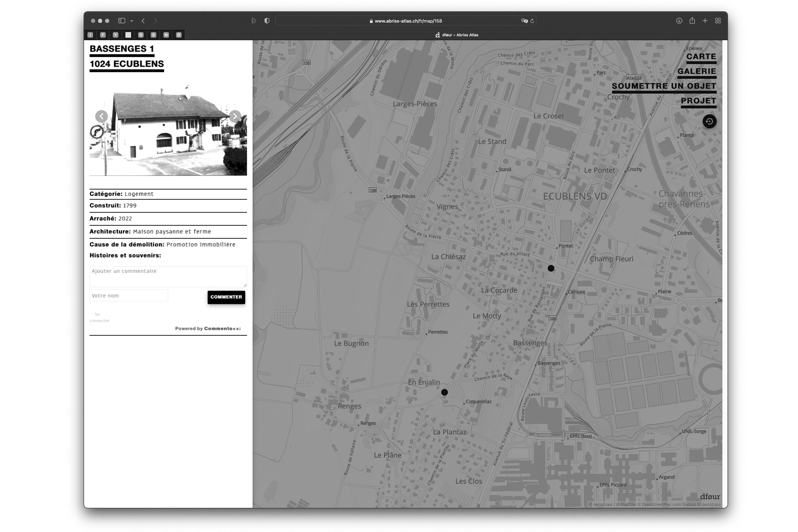Toggle the Safari sidebar

[121, 21]
